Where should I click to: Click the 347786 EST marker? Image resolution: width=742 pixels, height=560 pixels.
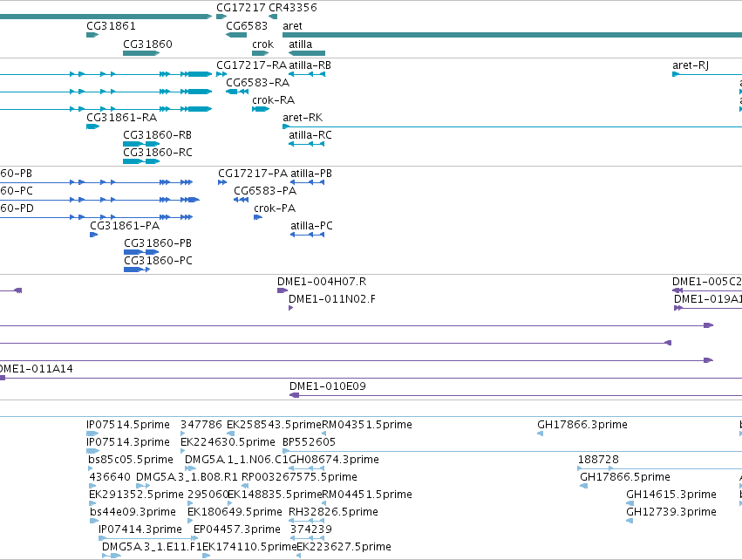[x=183, y=434]
